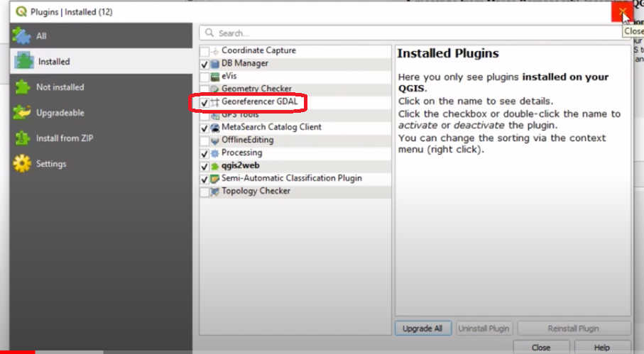Uncheck the MetaSearch Catalog Client checkbox
Screen dimensions: 644x354
pos(204,128)
